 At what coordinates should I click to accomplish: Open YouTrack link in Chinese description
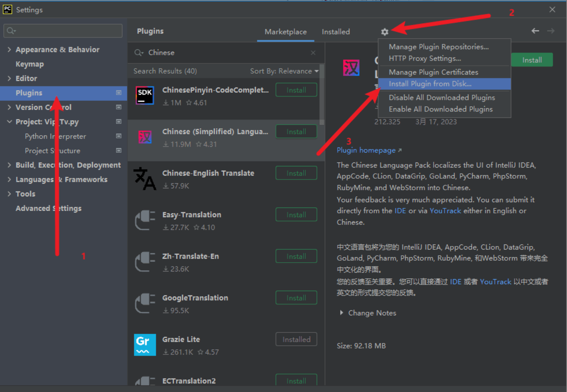(x=496, y=281)
